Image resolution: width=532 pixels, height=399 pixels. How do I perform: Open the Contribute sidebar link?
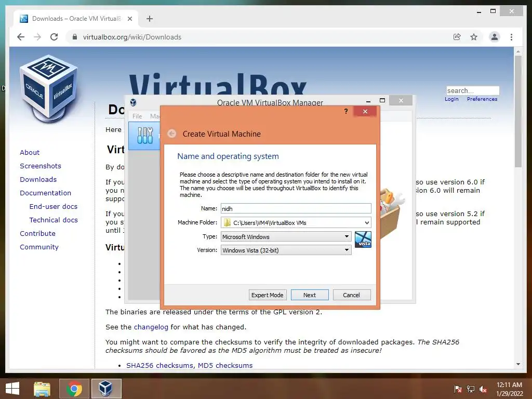click(37, 233)
